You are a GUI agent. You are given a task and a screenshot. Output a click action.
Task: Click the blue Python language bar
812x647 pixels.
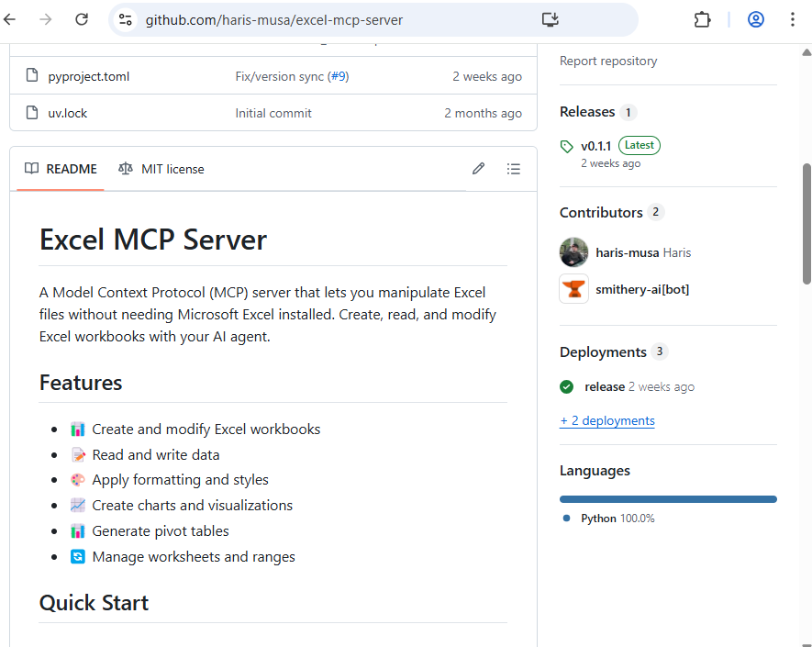click(x=668, y=499)
